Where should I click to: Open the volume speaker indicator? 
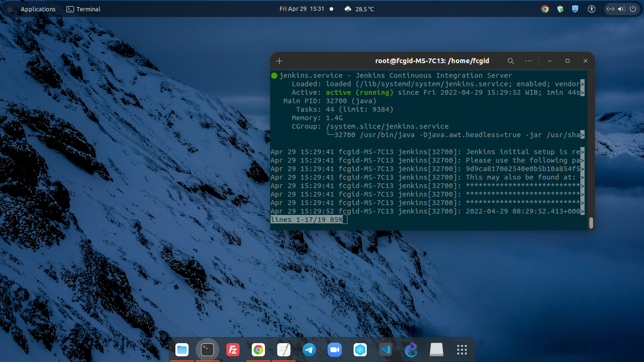point(621,9)
